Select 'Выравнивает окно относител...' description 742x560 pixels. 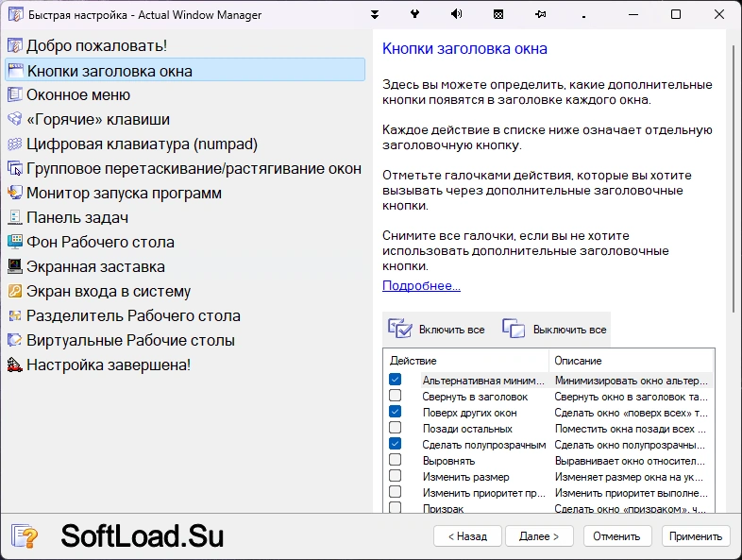pos(630,461)
